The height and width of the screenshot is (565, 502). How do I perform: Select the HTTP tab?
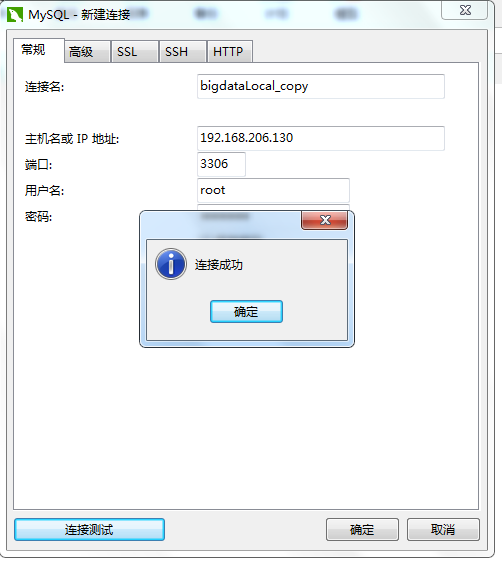pyautogui.click(x=230, y=52)
